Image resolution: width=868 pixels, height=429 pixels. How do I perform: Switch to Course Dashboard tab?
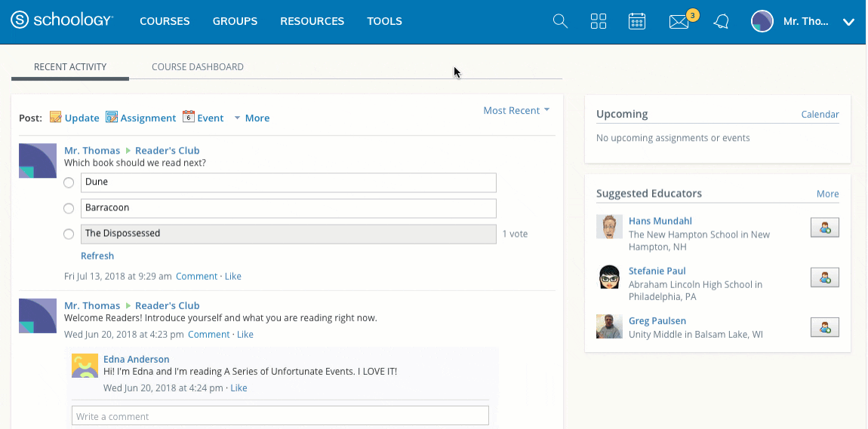click(198, 67)
